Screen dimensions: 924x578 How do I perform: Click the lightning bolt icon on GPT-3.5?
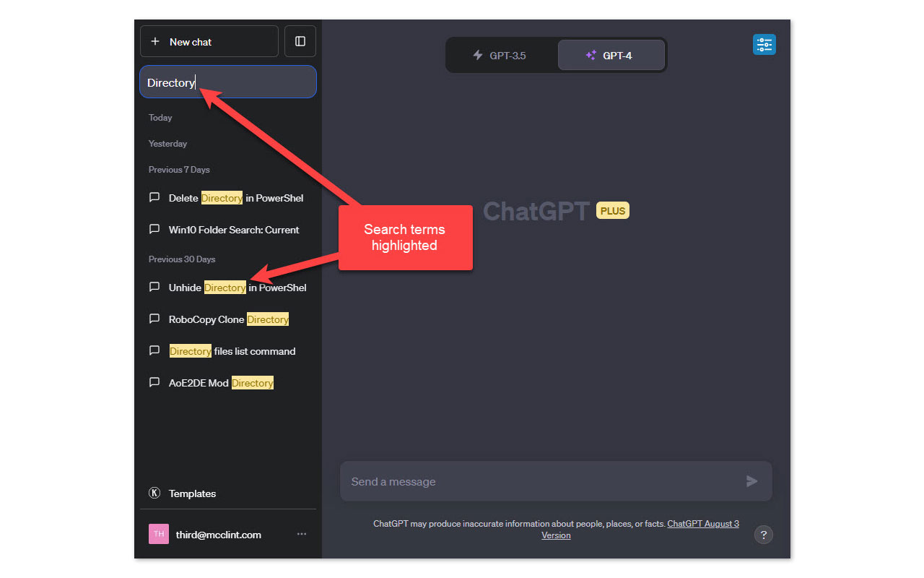click(x=477, y=55)
